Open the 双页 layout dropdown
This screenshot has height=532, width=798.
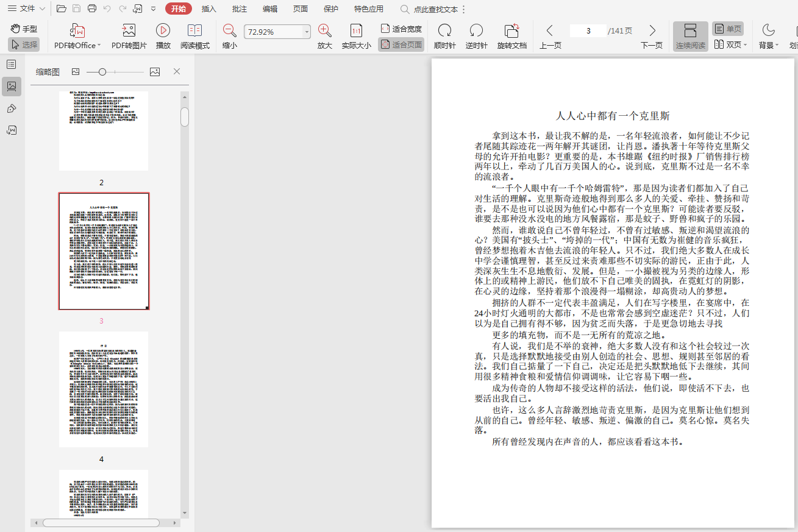point(730,44)
